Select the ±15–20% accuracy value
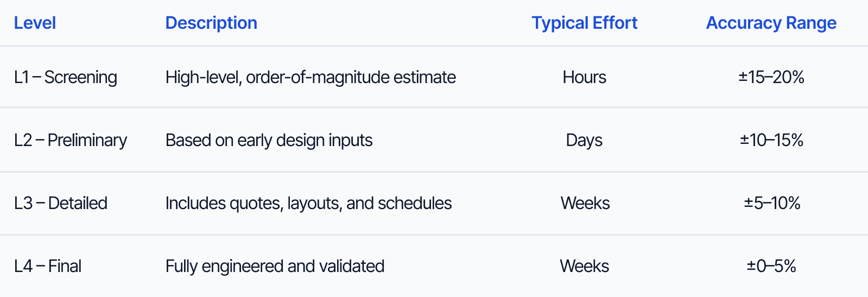Image resolution: width=868 pixels, height=297 pixels. pyautogui.click(x=771, y=77)
